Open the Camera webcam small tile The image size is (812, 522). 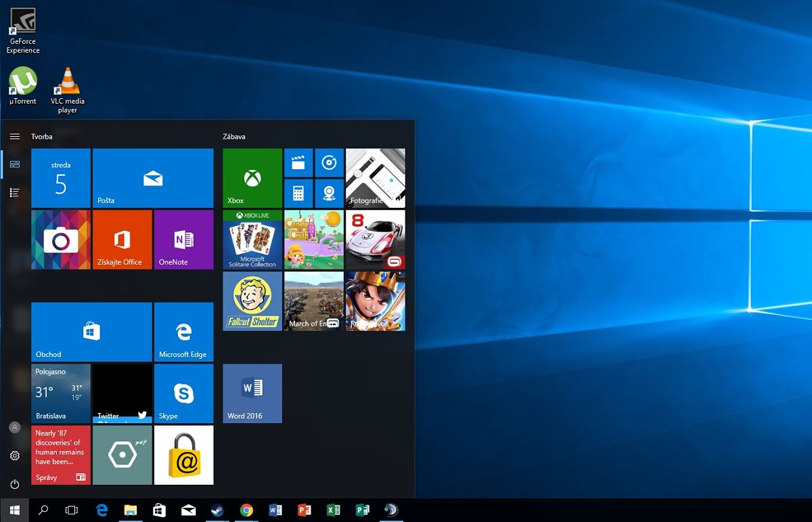point(330,194)
